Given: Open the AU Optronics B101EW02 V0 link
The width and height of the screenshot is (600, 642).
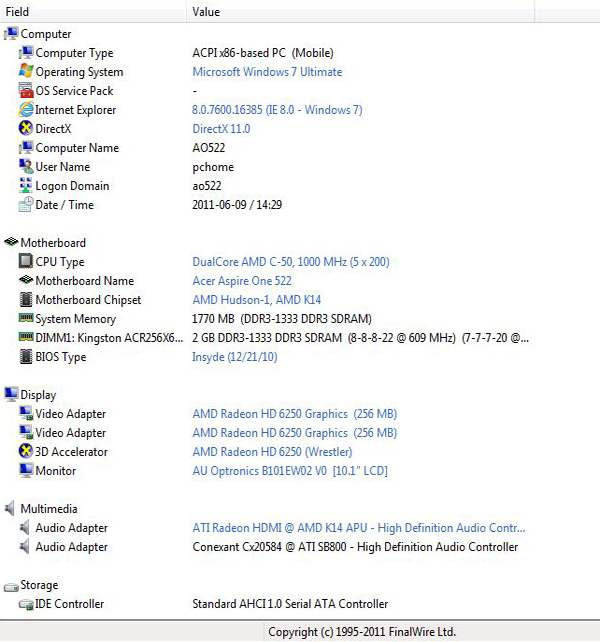Looking at the screenshot, I should tap(290, 471).
